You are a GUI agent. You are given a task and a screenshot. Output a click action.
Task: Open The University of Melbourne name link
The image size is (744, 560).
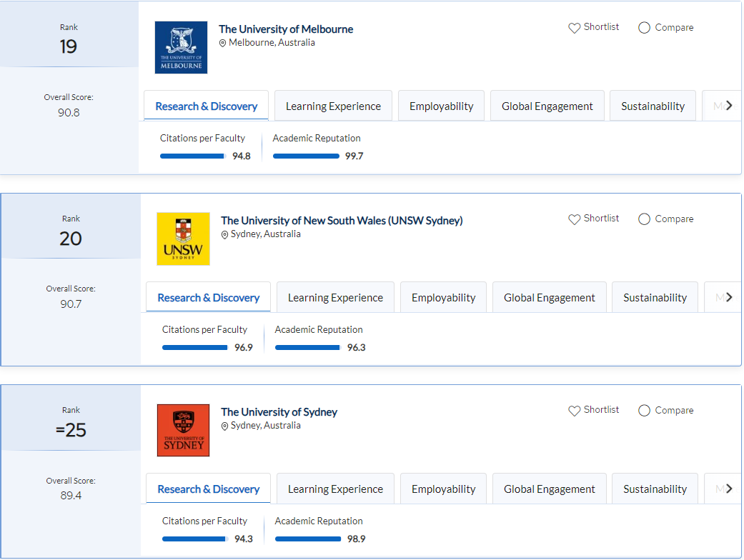coord(286,29)
